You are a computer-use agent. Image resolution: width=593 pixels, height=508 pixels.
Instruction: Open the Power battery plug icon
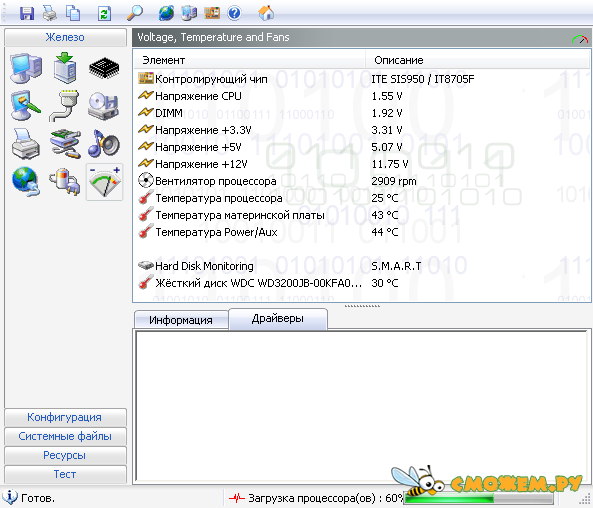pos(65,182)
